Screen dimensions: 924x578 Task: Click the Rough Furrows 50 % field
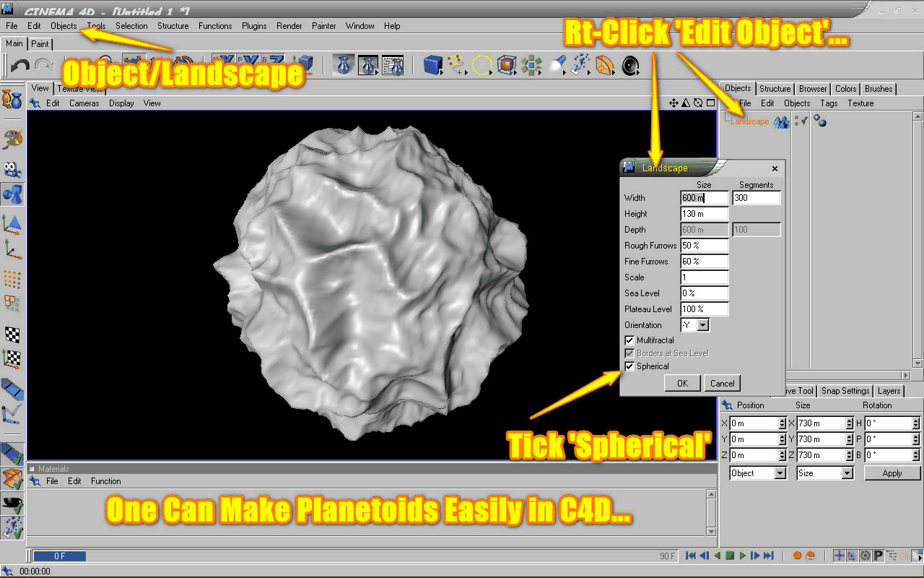(x=705, y=246)
